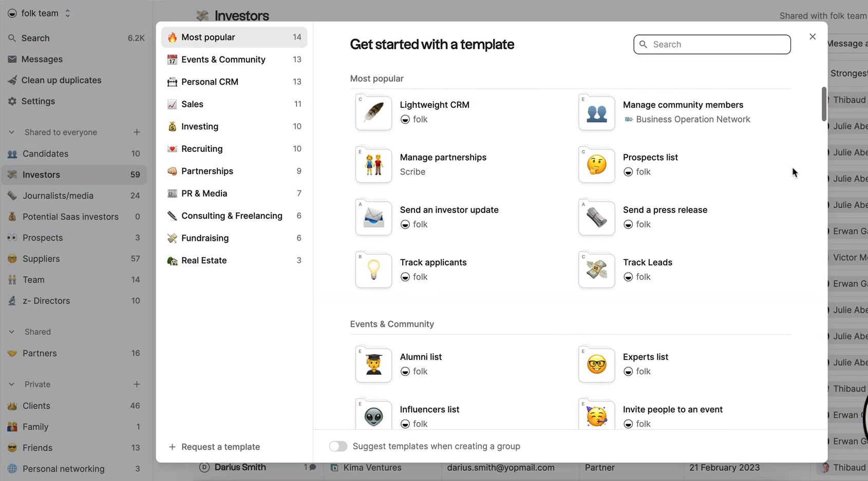Image resolution: width=868 pixels, height=481 pixels.
Task: Choose the Alumni list graduate icon
Action: click(373, 365)
